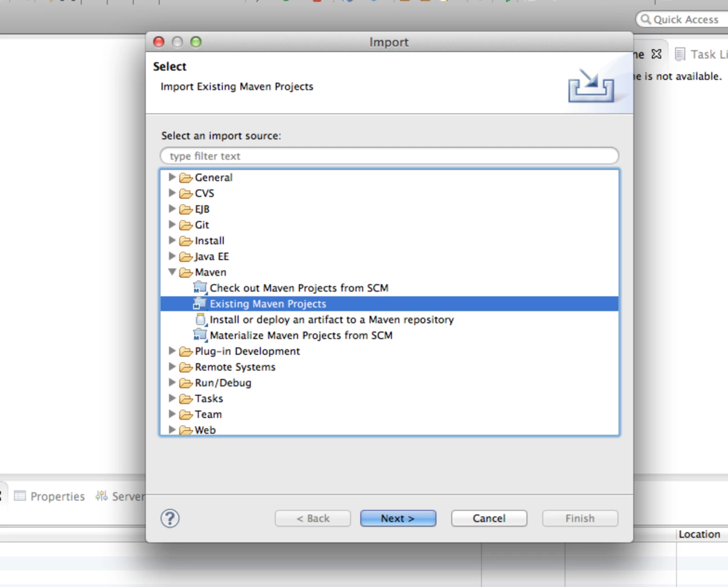Click the Install or deploy artifact icon
The width and height of the screenshot is (728, 587).
201,320
